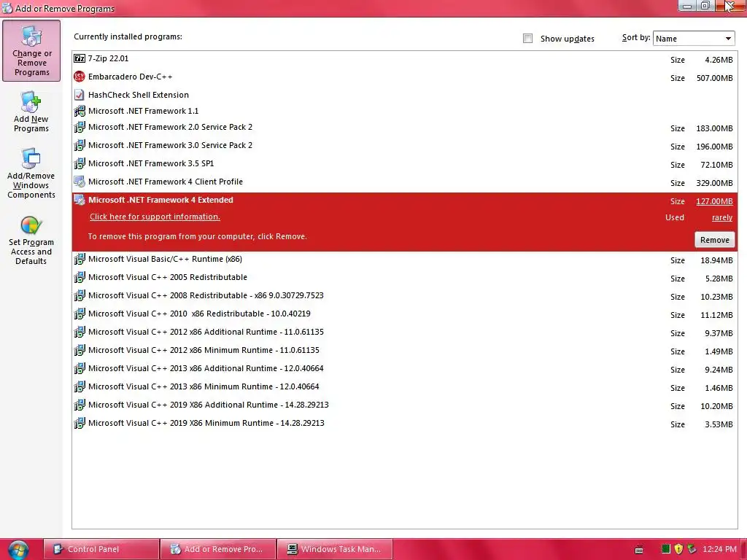This screenshot has width=747, height=560.
Task: Click the Visual C++ 2005 Redistributable icon
Action: click(x=80, y=277)
